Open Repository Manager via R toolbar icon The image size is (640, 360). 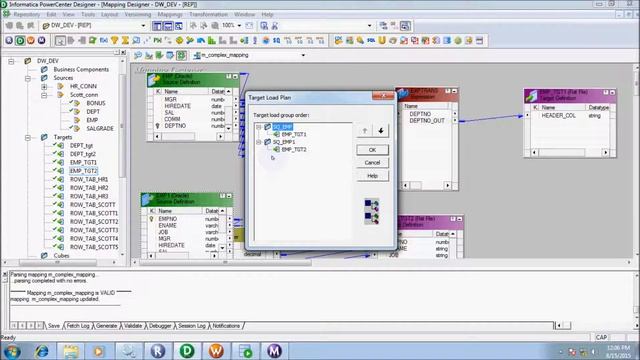point(9,40)
